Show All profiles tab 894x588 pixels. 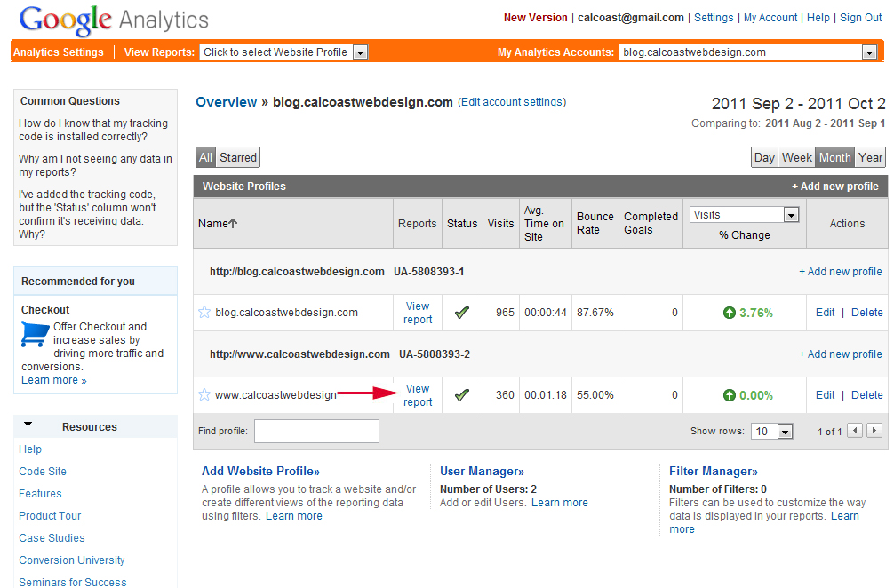(206, 157)
